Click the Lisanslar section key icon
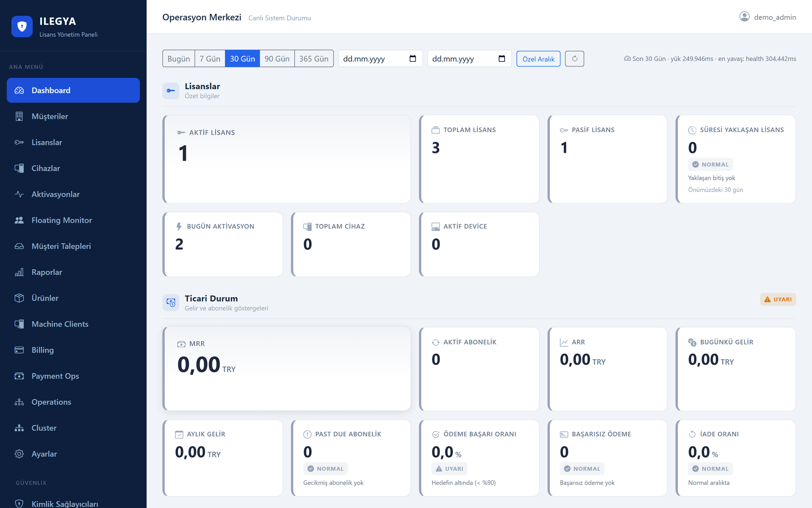 [171, 91]
